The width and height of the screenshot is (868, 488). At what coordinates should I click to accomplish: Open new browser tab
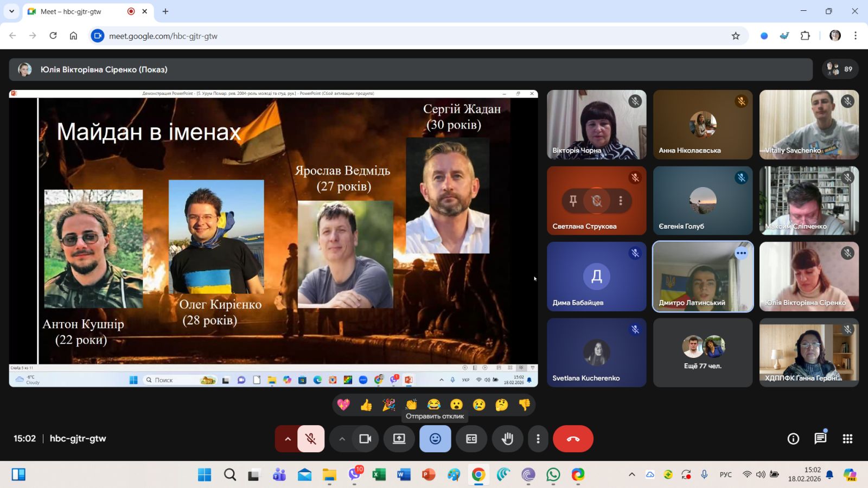point(165,11)
